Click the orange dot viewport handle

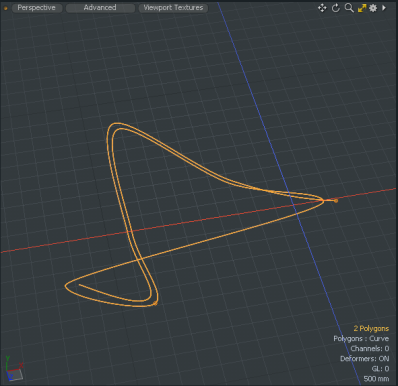(x=6, y=8)
